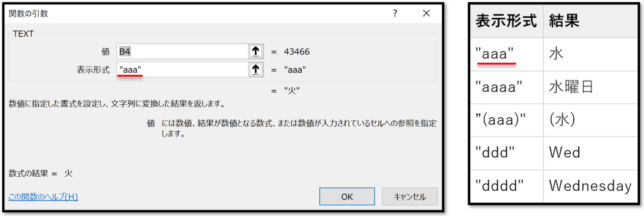Click the 43466 value text
This screenshot has height=216, width=644.
[297, 52]
